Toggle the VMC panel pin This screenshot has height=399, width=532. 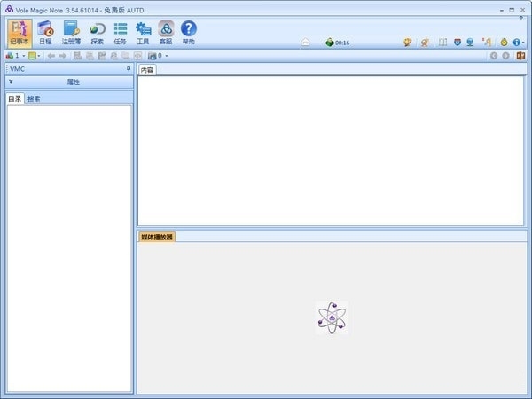pyautogui.click(x=129, y=69)
